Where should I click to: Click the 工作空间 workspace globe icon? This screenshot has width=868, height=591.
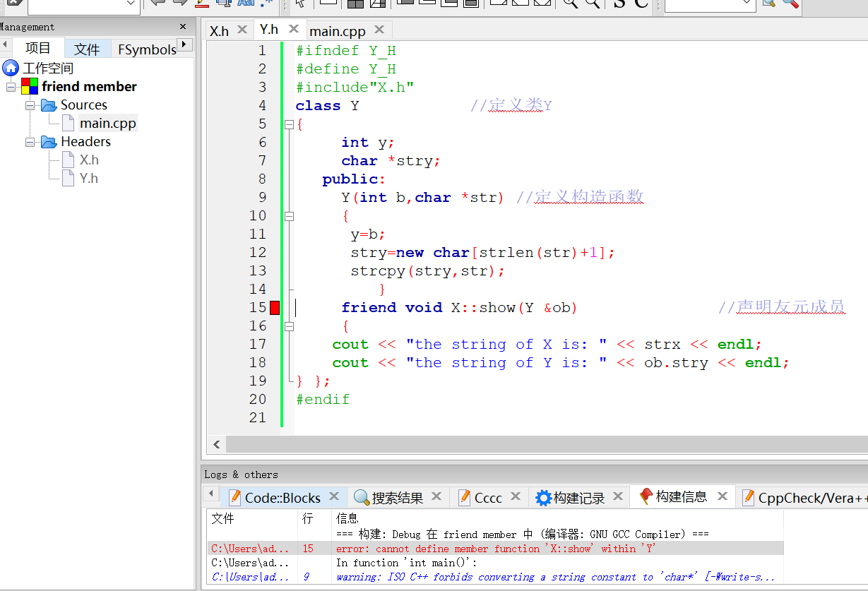11,68
